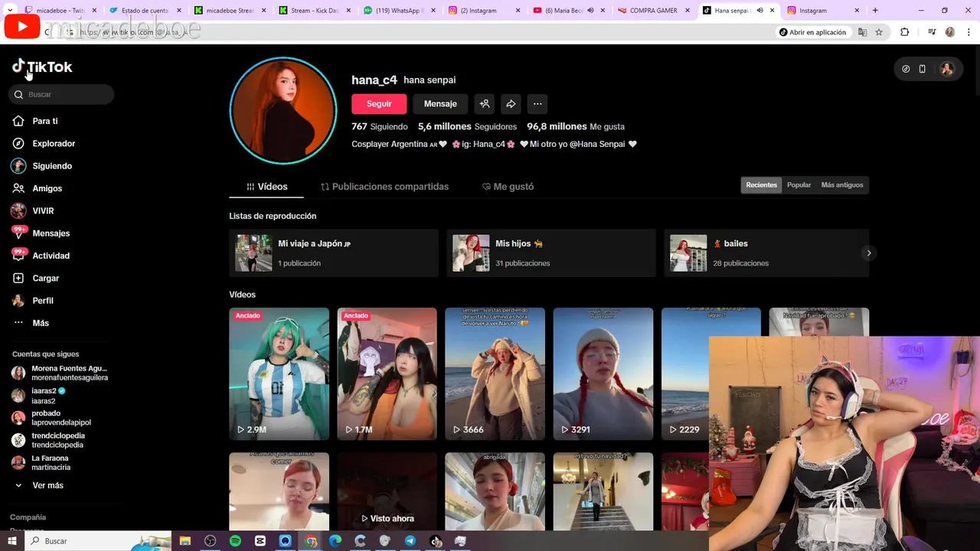Screen dimensions: 980x551
Task: Open the account avatar at top right of TikTok
Action: 947,69
